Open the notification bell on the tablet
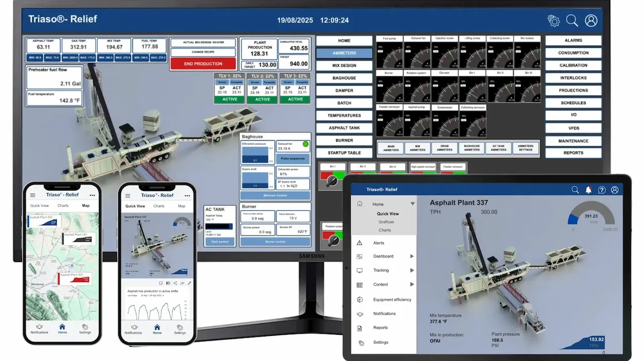644x361 pixels. point(589,190)
